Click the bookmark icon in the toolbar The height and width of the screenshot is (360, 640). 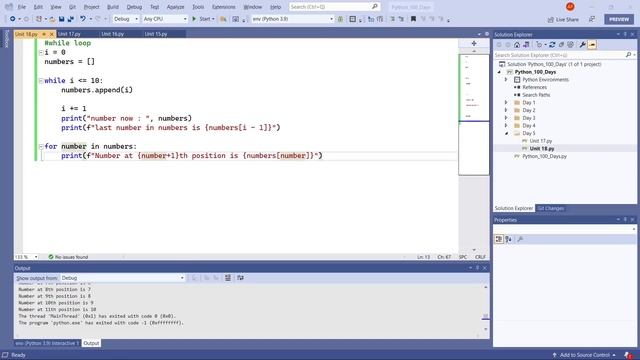pos(413,19)
